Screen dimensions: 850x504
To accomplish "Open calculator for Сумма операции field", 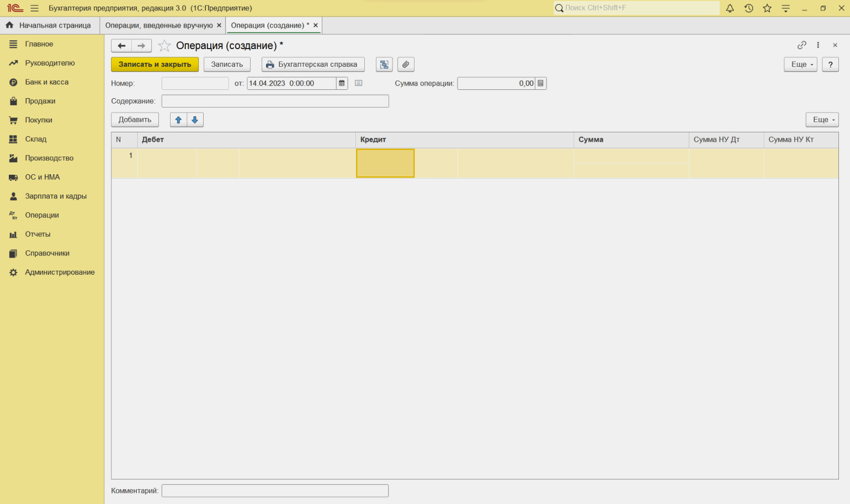I will (x=540, y=83).
